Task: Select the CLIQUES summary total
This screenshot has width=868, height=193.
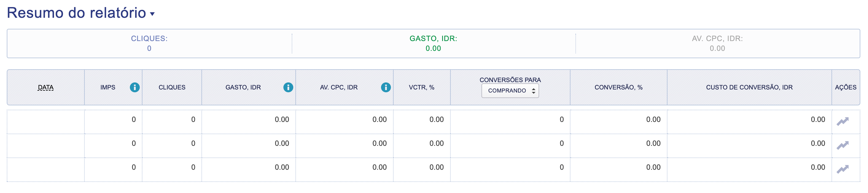Action: point(149,48)
